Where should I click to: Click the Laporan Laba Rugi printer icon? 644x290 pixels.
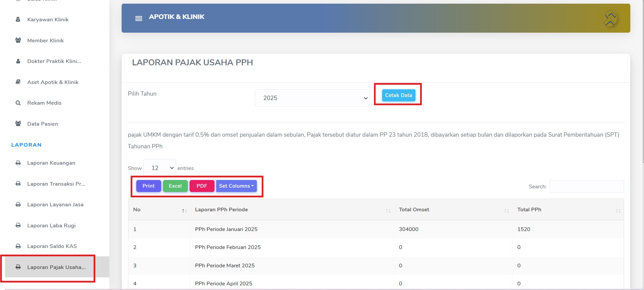[x=18, y=225]
